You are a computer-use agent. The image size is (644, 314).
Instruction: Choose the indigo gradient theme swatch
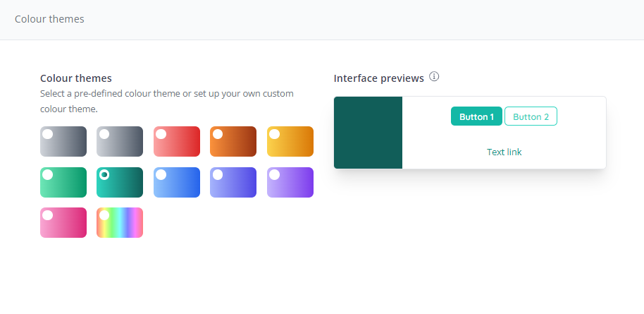233,182
